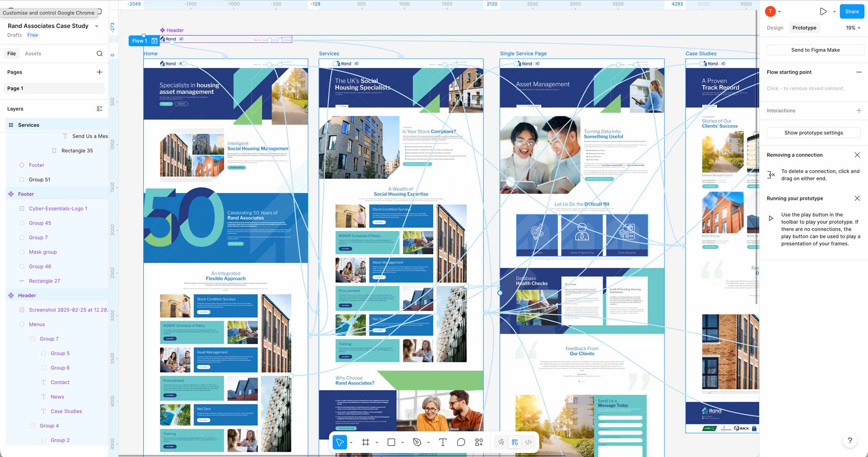Viewport: 868px width, 457px height.
Task: Select the Rectangle 35 layer
Action: point(77,151)
